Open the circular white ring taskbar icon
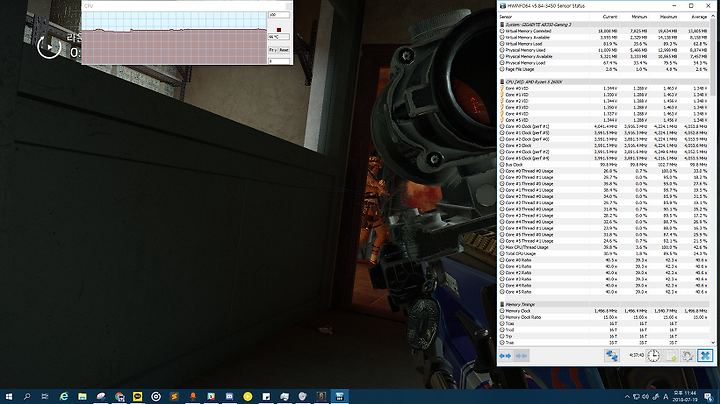720x404 pixels. 156,397
